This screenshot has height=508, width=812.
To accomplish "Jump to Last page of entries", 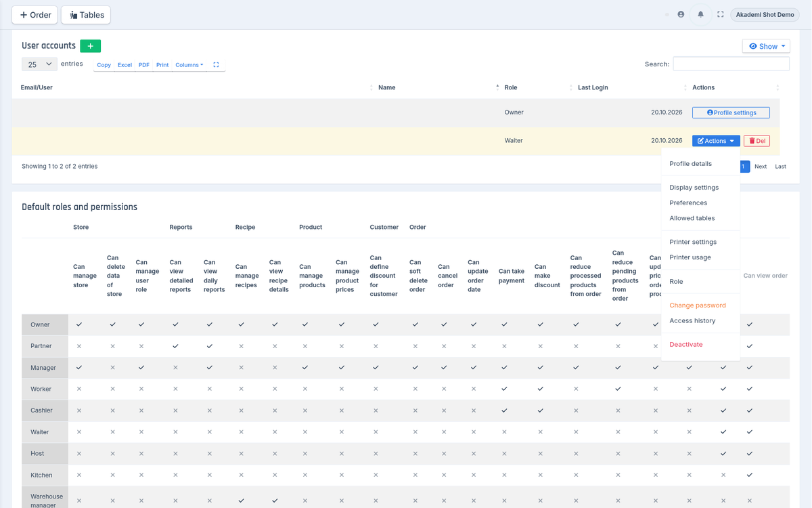I will [780, 167].
